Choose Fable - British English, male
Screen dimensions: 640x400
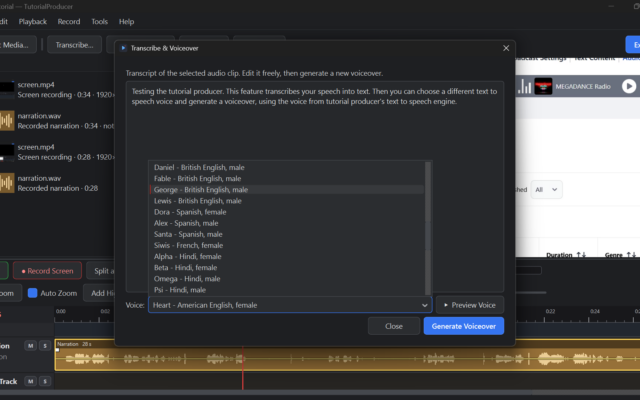(287, 178)
